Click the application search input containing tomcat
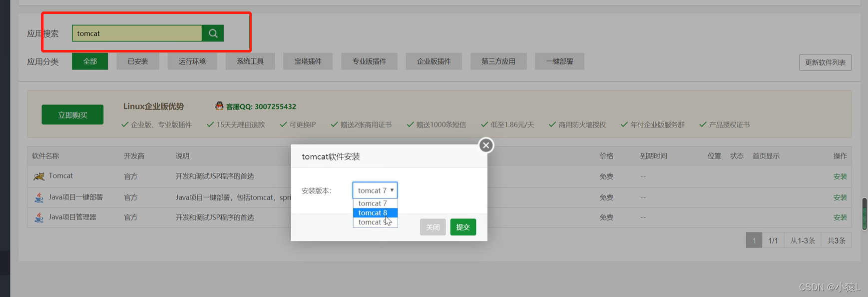The width and height of the screenshot is (868, 297). (x=137, y=33)
